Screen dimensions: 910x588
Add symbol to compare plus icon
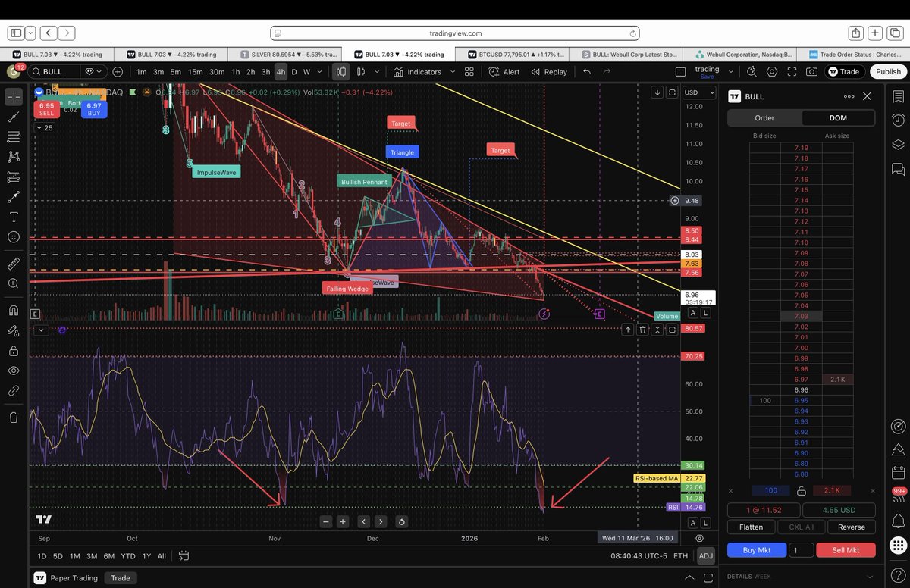[118, 72]
